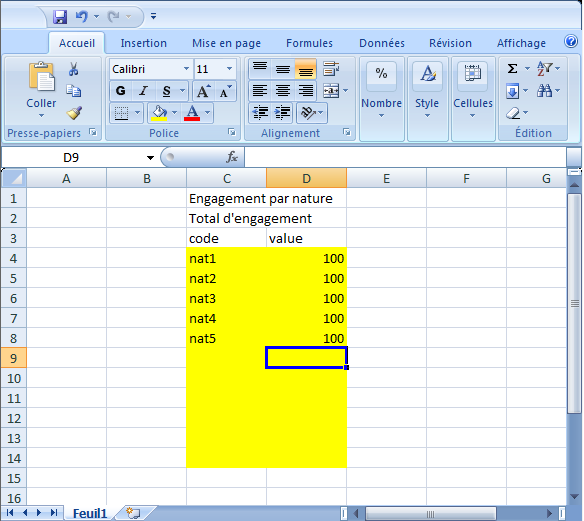Click the Copy icon in Presse-papiers
584x521 pixels.
[74, 91]
